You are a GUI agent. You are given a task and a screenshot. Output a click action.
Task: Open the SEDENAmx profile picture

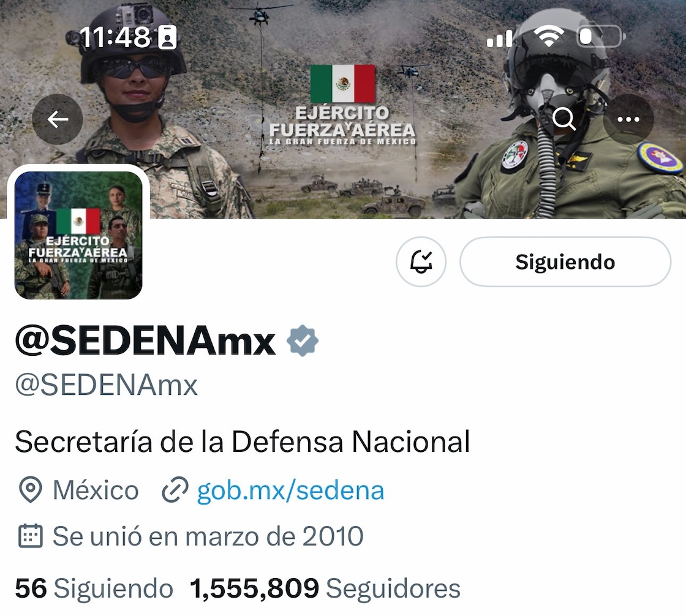(x=79, y=235)
